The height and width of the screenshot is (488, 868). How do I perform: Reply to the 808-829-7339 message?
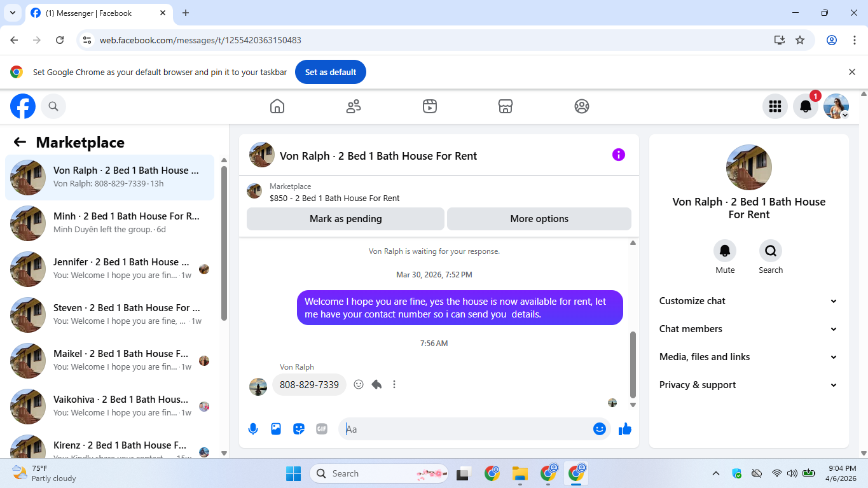coord(376,384)
